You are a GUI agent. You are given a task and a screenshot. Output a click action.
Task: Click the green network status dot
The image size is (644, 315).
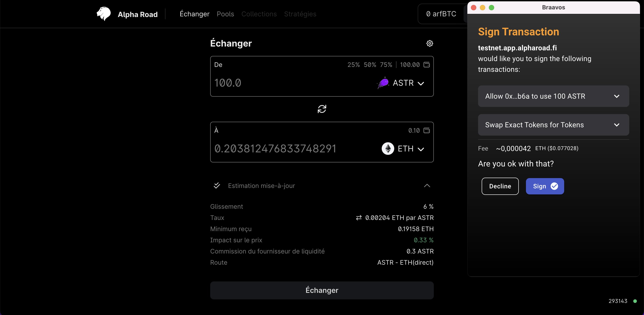[635, 301]
